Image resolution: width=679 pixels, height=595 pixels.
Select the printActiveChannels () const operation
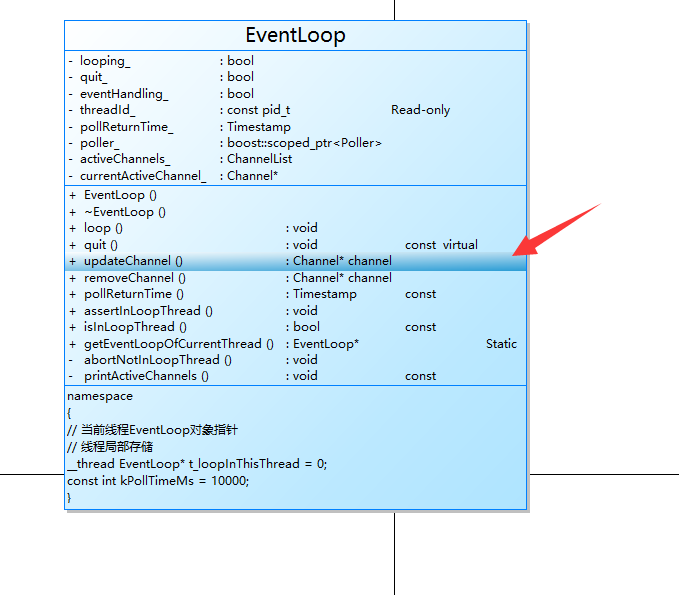(x=295, y=376)
